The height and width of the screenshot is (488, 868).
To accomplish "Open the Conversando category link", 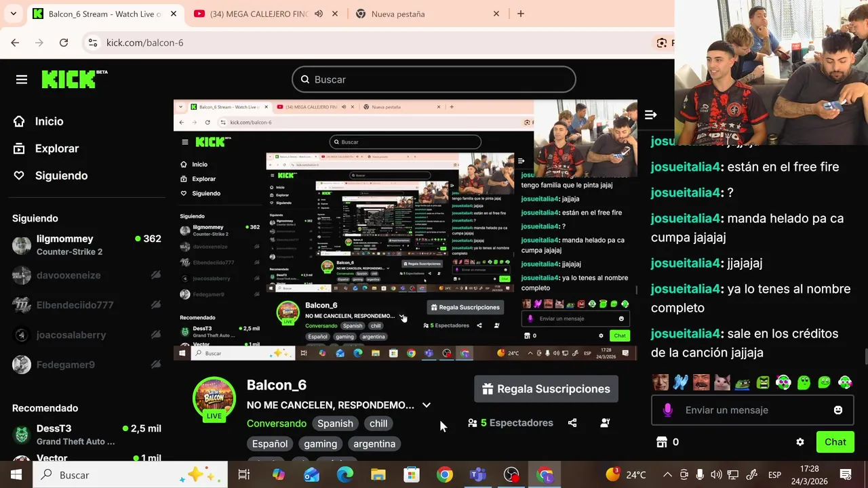I will click(x=277, y=424).
